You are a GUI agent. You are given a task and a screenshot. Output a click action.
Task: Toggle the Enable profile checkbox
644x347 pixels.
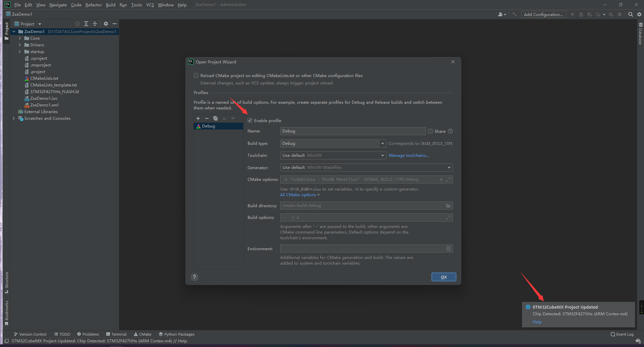tap(250, 120)
